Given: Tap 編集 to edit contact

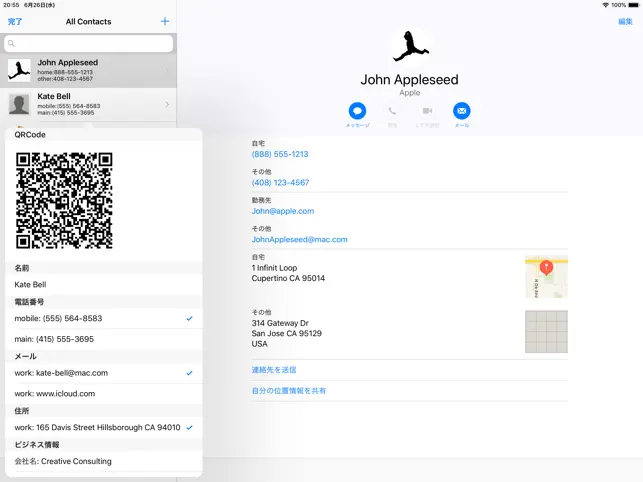Looking at the screenshot, I should tap(625, 21).
